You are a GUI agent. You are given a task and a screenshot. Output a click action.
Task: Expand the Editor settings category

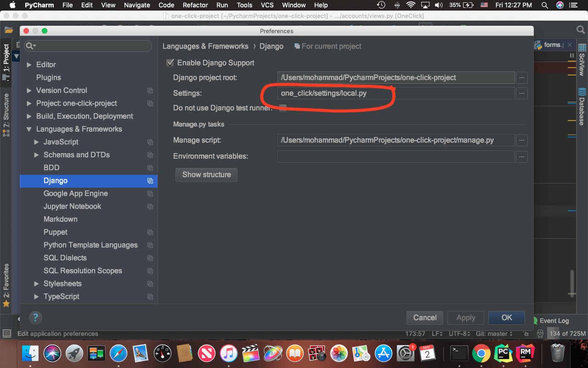pos(29,65)
